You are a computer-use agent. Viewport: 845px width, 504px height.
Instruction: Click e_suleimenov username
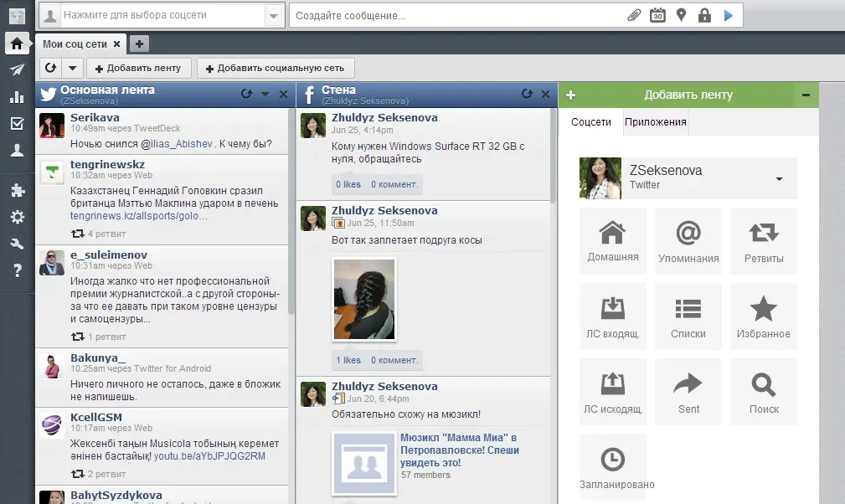click(109, 255)
